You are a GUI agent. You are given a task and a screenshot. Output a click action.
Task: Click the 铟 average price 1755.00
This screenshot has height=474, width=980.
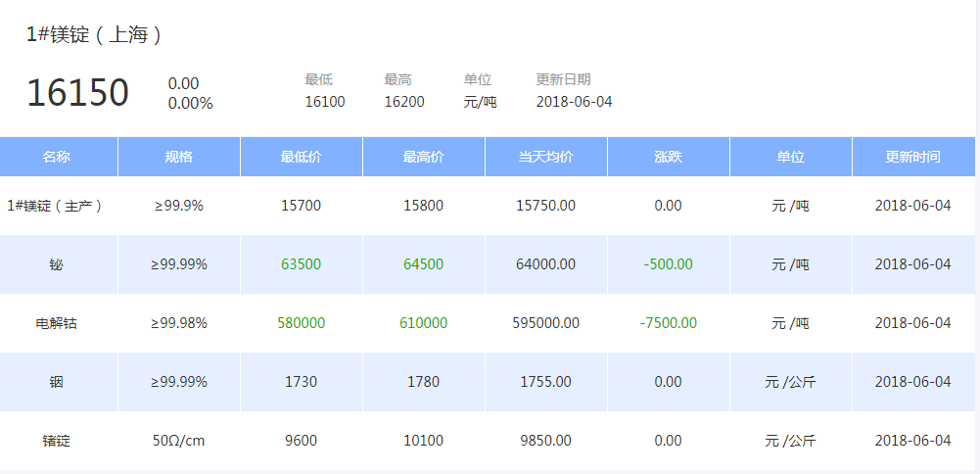545,382
